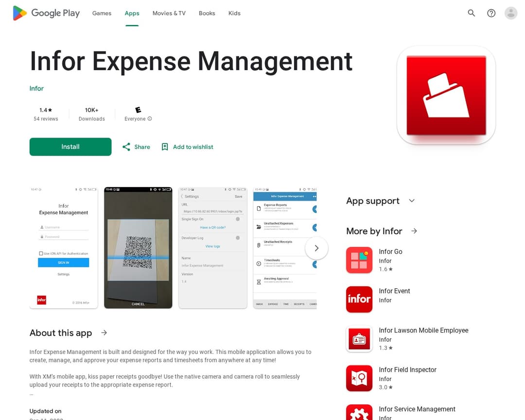Click the arrow next to About this app
This screenshot has height=420, width=525.
[104, 332]
